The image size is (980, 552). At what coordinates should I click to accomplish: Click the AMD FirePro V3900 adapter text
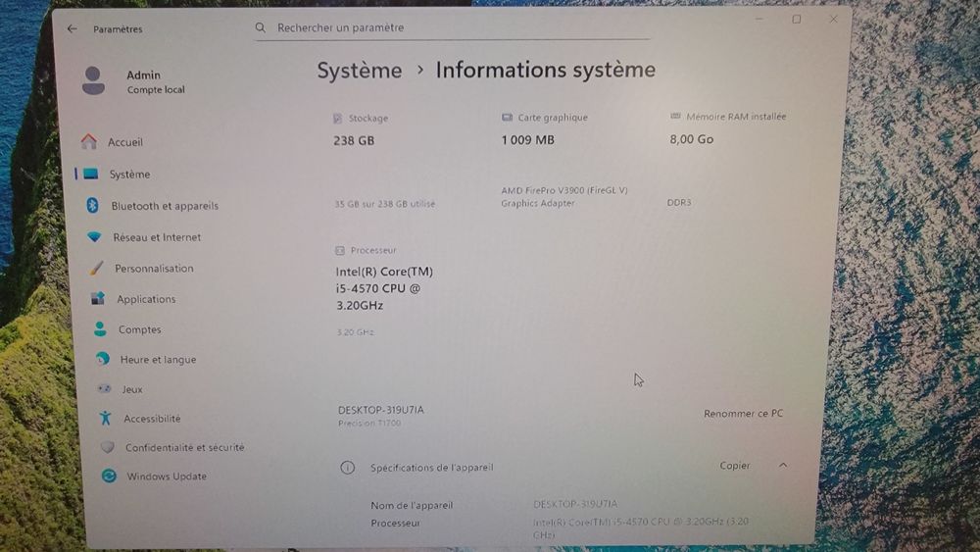[x=564, y=196]
